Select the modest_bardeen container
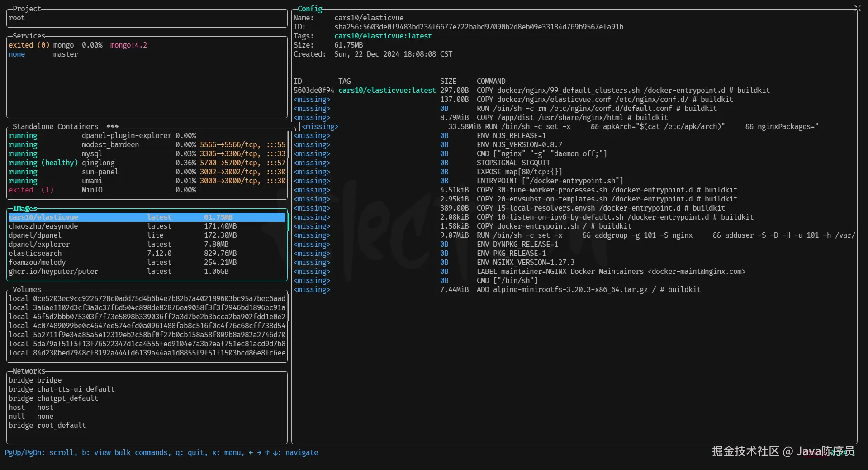868x470 pixels. click(x=147, y=144)
